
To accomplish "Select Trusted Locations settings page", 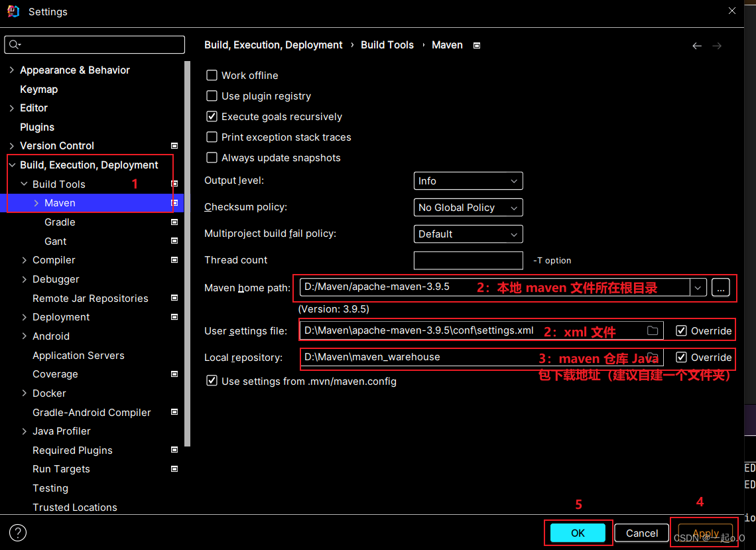I will [x=75, y=507].
